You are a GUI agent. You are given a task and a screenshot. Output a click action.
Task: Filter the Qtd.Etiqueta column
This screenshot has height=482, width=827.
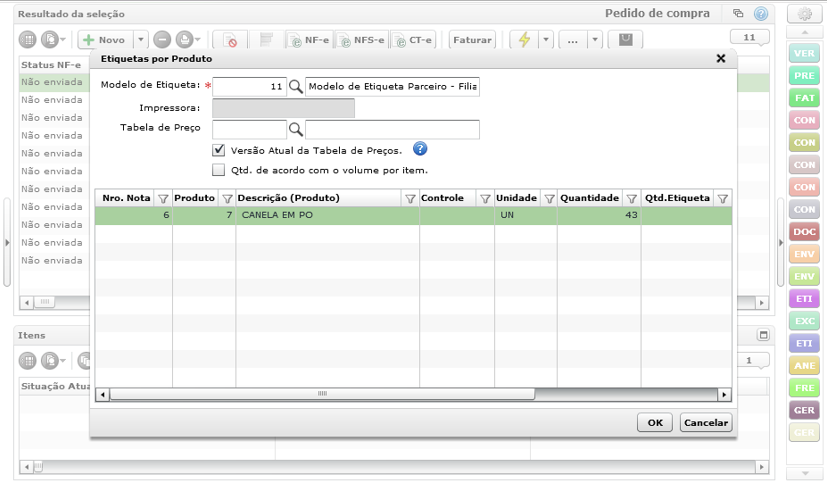[x=723, y=199]
